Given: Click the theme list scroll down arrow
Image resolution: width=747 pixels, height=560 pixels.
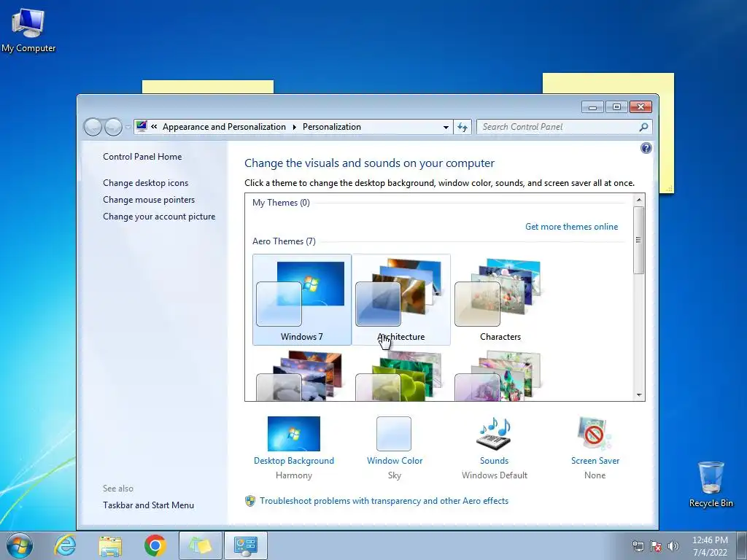Looking at the screenshot, I should 639,395.
